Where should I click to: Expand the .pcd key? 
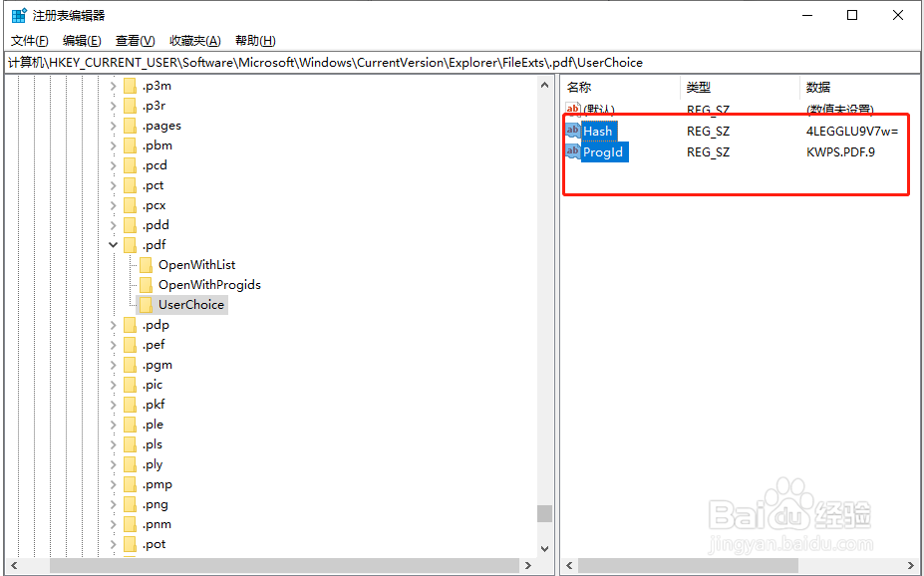pos(114,165)
